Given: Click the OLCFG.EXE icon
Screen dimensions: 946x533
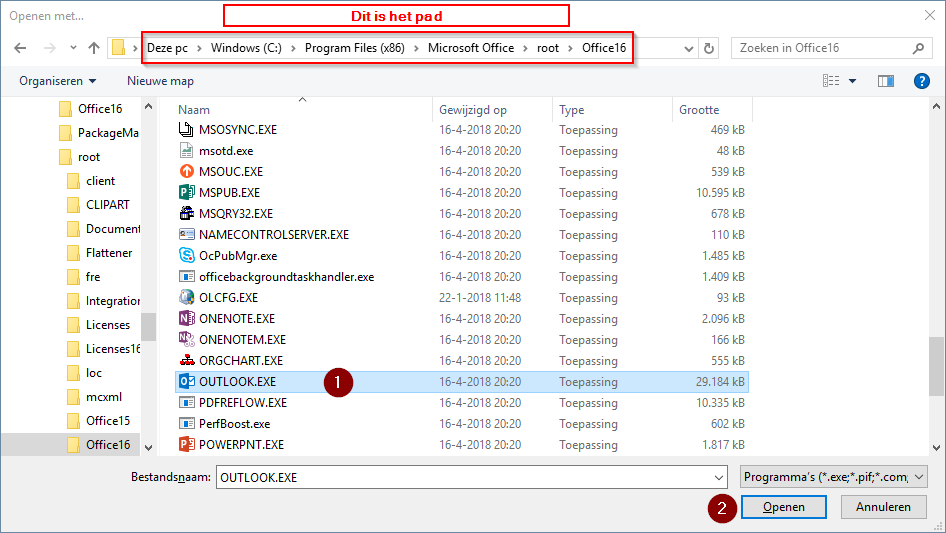Looking at the screenshot, I should [186, 298].
